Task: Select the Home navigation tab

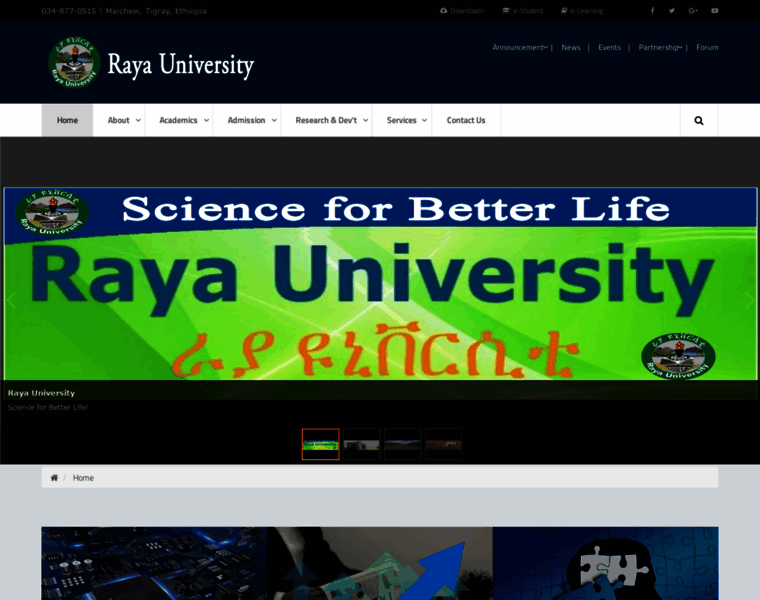Action: tap(67, 120)
